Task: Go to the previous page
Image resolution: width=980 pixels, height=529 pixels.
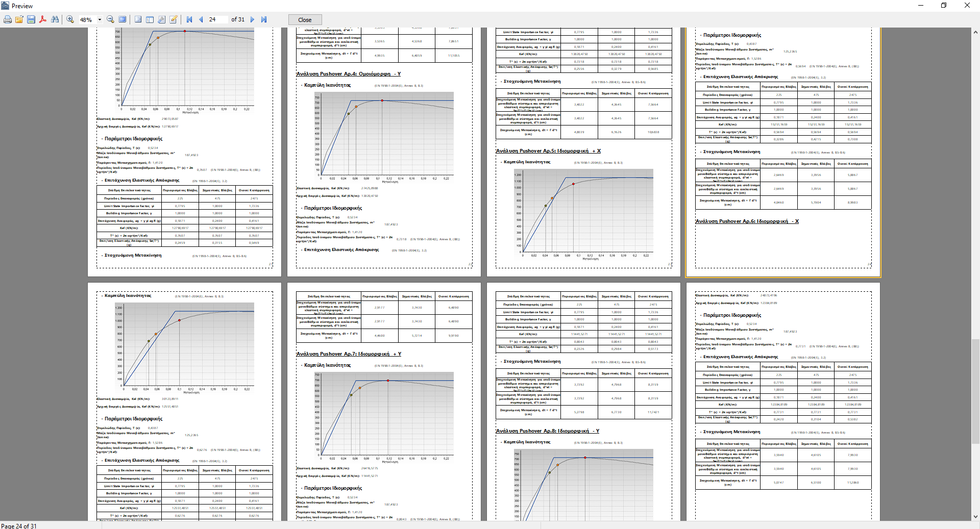Action: (201, 19)
